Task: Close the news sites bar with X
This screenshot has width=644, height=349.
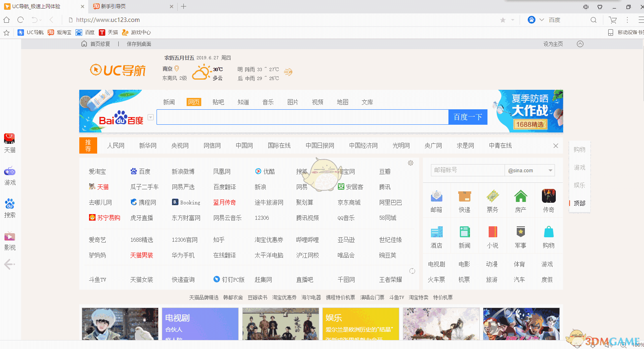Action: tap(556, 146)
